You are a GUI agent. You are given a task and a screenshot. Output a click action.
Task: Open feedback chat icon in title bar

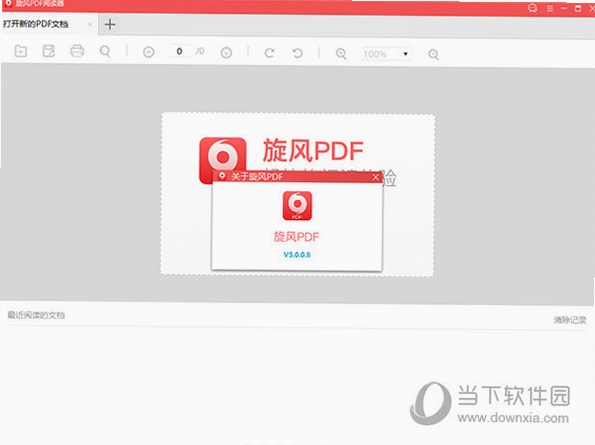coord(533,8)
